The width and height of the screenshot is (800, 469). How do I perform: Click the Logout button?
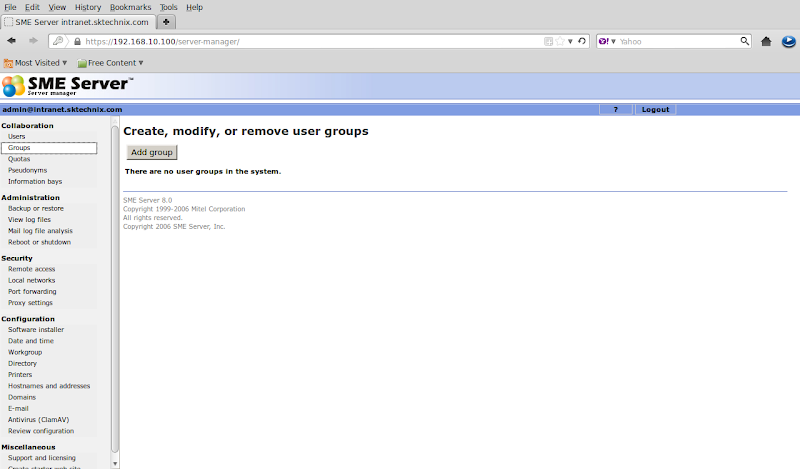click(x=655, y=109)
